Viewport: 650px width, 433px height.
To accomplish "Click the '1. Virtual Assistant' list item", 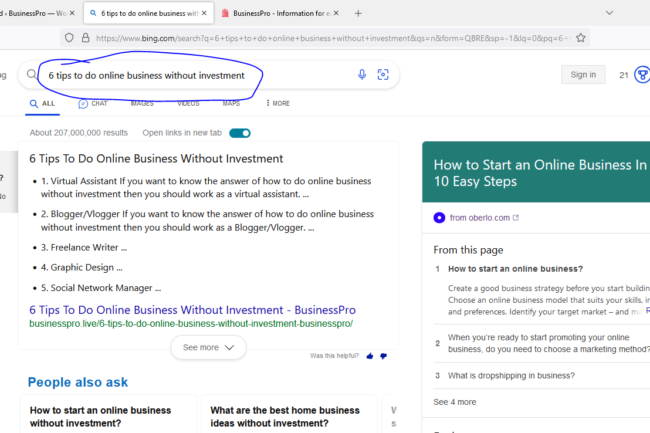I will tap(206, 187).
